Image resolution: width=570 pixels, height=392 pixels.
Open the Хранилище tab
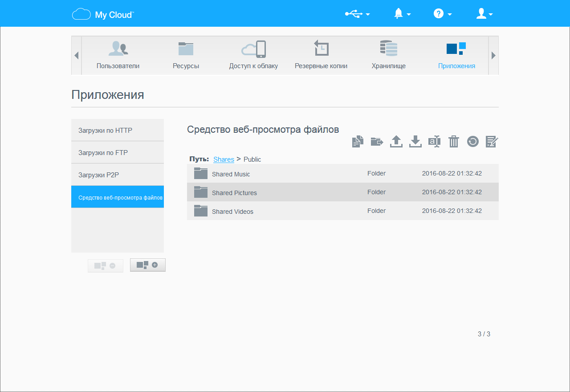pos(389,56)
